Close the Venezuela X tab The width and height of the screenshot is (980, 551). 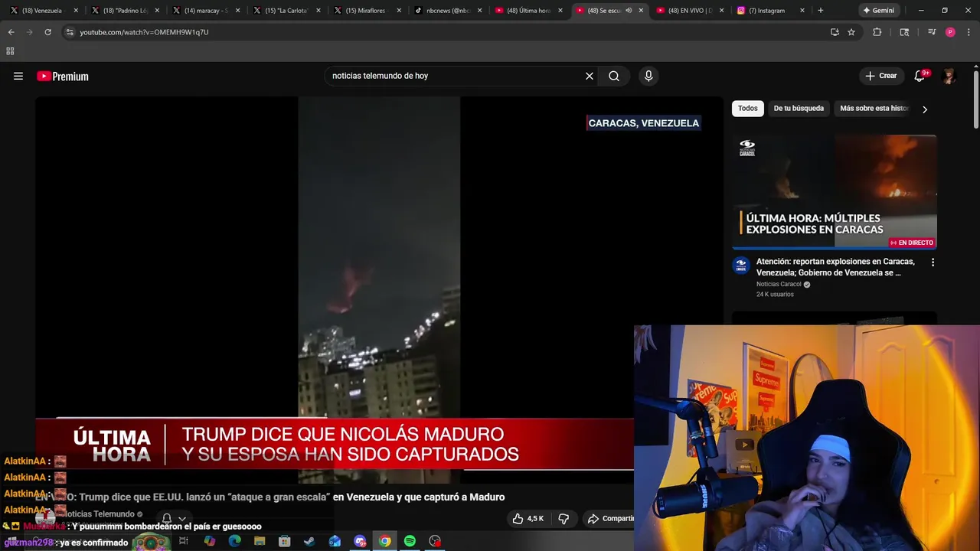(76, 11)
